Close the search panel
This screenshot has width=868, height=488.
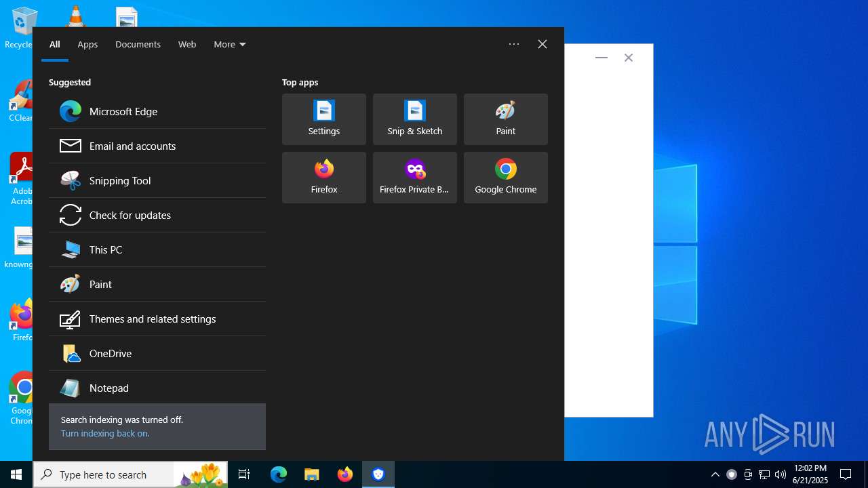click(542, 44)
